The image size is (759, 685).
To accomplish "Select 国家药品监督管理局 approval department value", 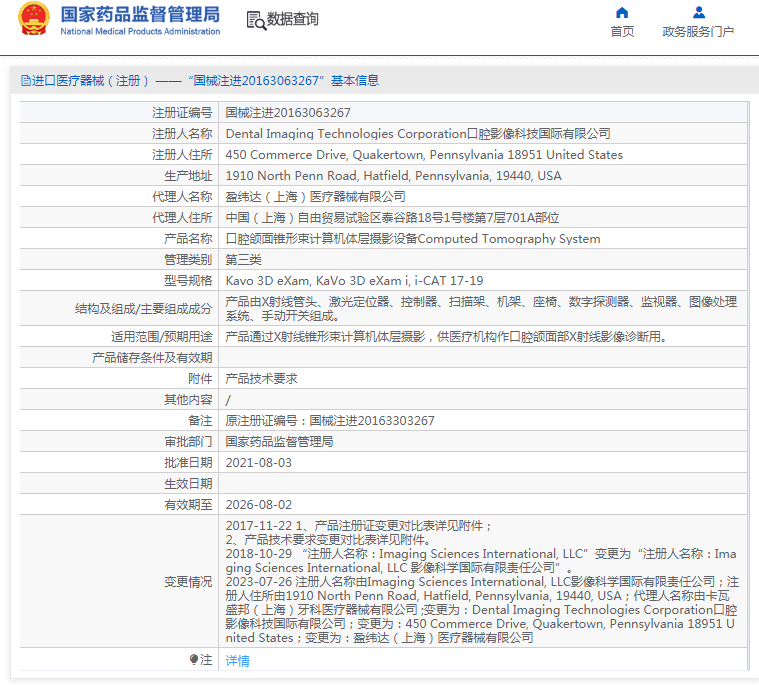I will (x=279, y=441).
